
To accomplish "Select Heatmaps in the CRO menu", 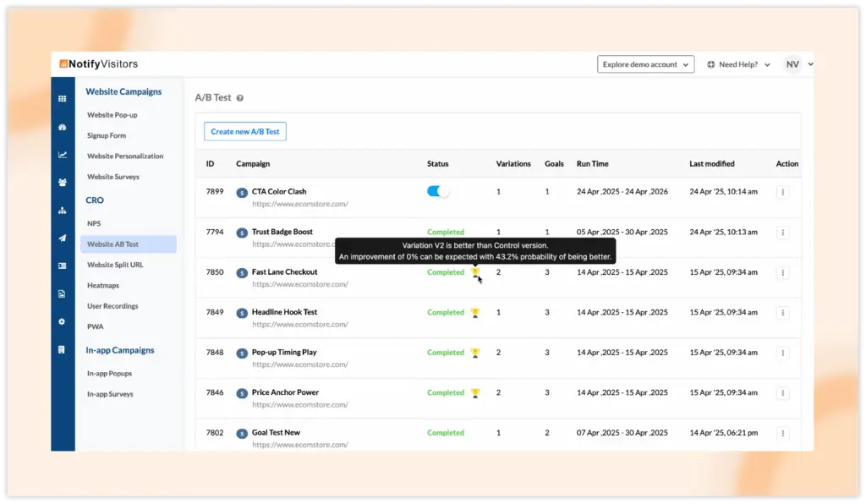I will click(102, 286).
